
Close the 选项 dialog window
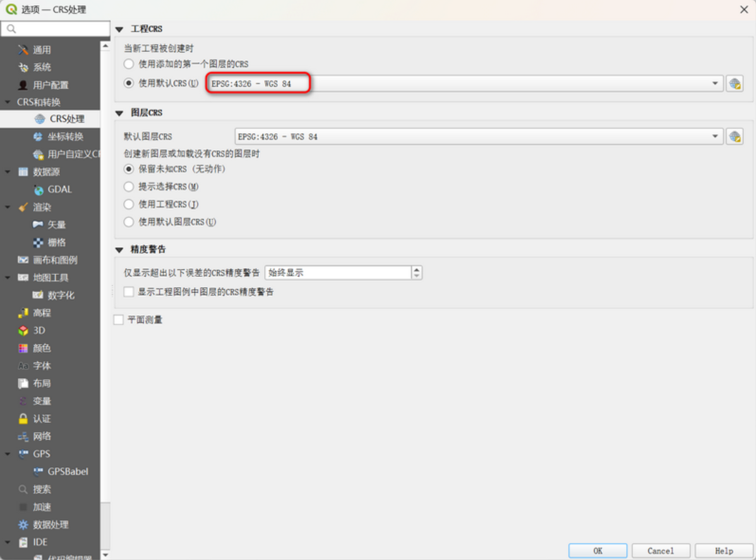click(x=744, y=9)
